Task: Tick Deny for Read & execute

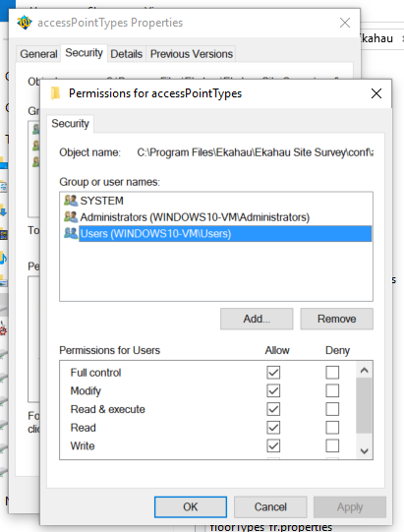Action: pos(332,409)
